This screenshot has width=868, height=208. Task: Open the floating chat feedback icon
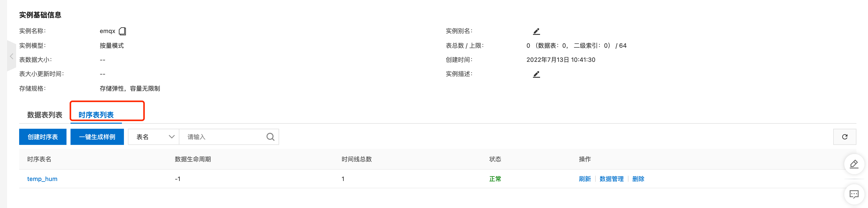[x=854, y=194]
